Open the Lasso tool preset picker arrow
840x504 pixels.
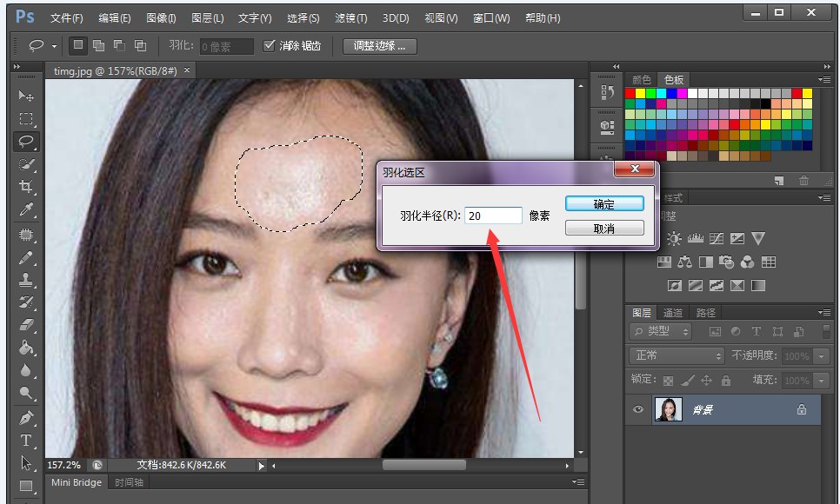(x=54, y=47)
